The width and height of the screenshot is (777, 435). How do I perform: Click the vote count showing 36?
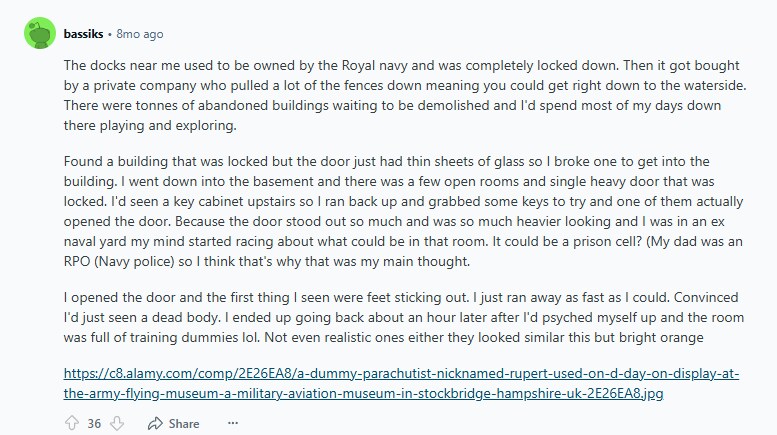tap(94, 424)
